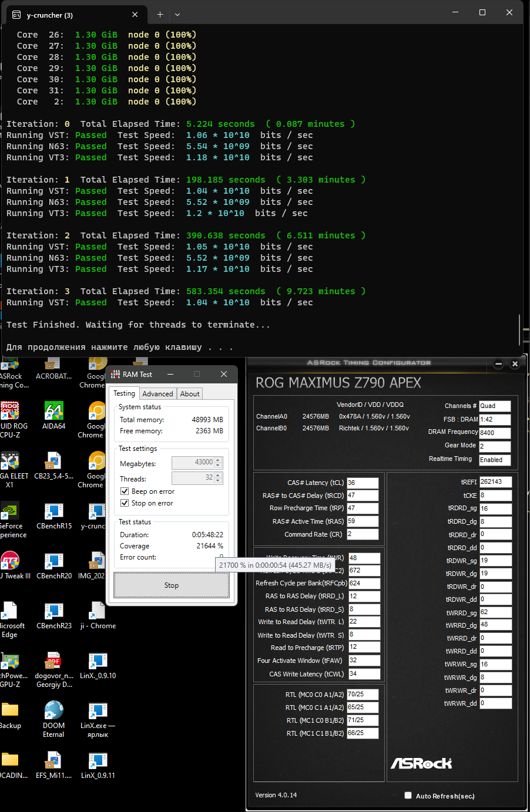The width and height of the screenshot is (530, 812).
Task: Increase Megabytes value with the up arrow
Action: coord(218,460)
